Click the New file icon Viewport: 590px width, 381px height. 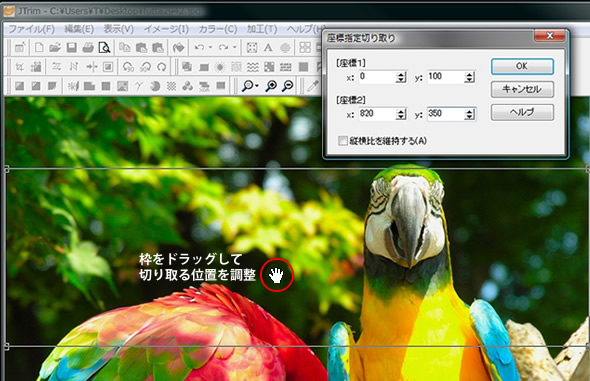pyautogui.click(x=39, y=47)
